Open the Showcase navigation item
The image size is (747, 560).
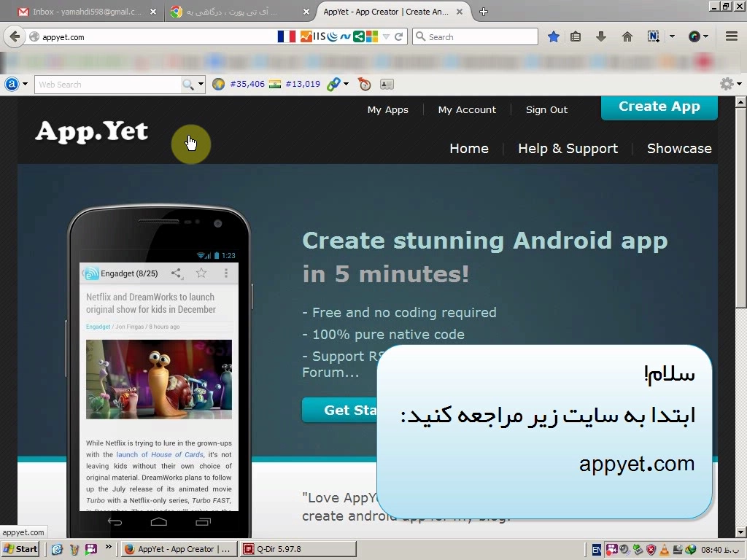679,149
